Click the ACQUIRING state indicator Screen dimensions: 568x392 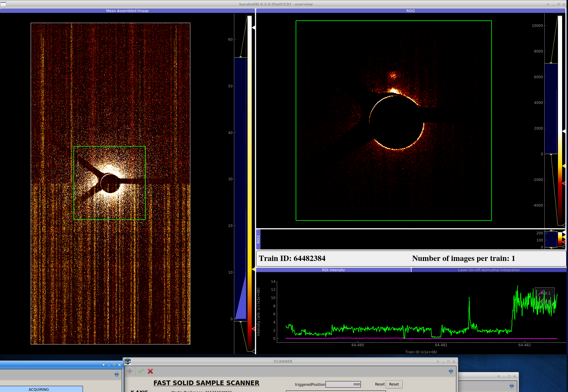click(39, 389)
